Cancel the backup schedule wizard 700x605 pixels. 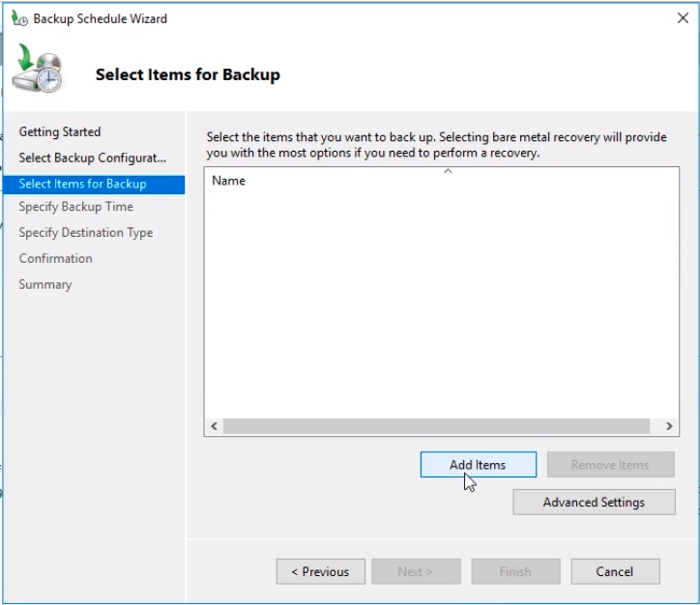[x=615, y=572]
